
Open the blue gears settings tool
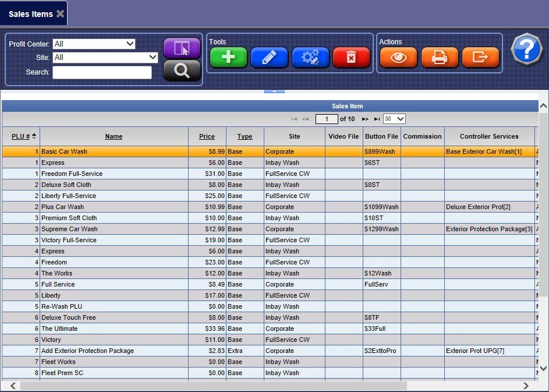310,57
